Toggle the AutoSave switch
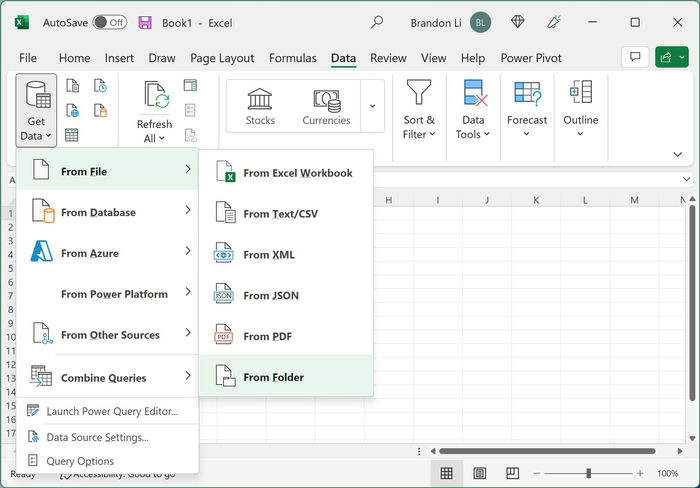This screenshot has height=488, width=700. (x=110, y=23)
